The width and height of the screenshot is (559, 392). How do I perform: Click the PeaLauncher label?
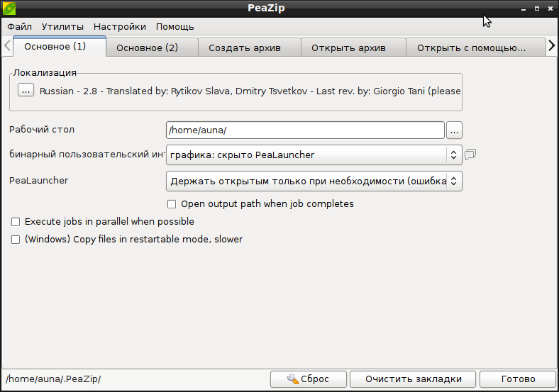38,180
